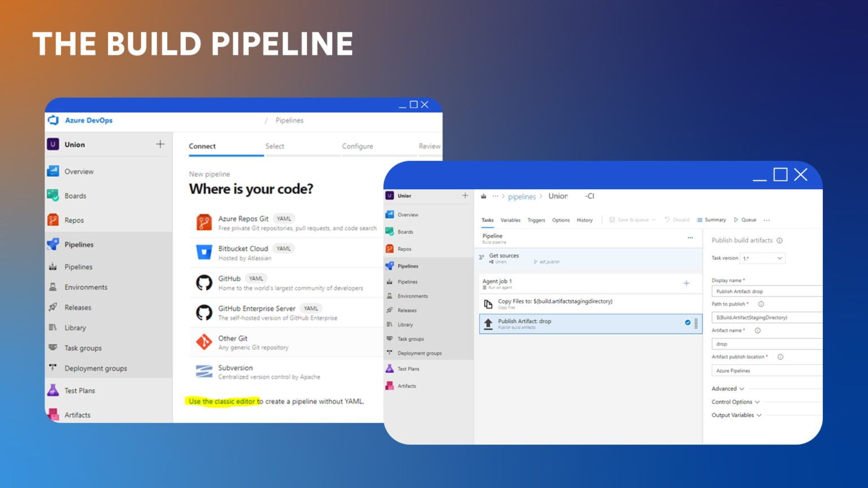Pick GitHub as the code location
This screenshot has width=868, height=488.
[x=229, y=279]
